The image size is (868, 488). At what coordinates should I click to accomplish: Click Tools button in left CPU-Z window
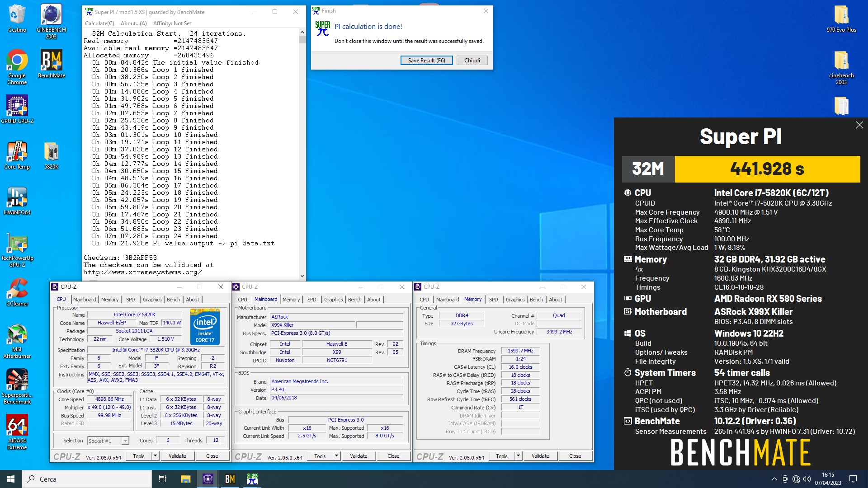pos(139,456)
